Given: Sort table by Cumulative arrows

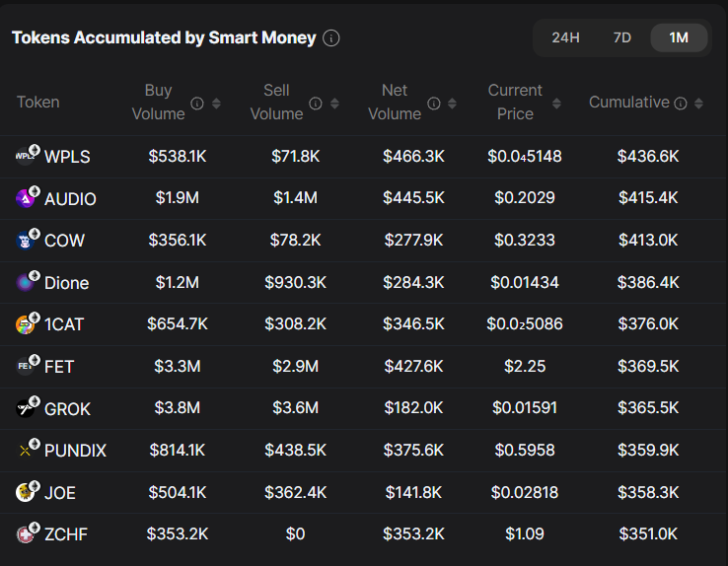Looking at the screenshot, I should [698, 103].
